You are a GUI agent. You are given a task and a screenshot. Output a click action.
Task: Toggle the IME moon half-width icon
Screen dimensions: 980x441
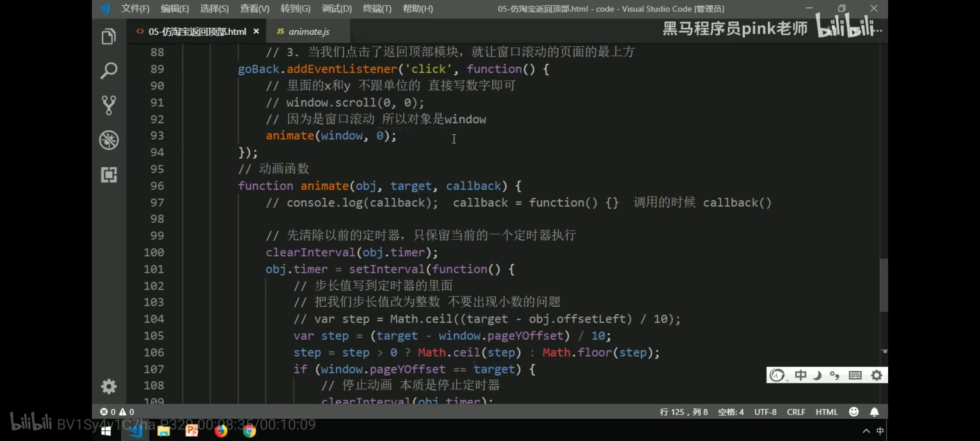[817, 375]
